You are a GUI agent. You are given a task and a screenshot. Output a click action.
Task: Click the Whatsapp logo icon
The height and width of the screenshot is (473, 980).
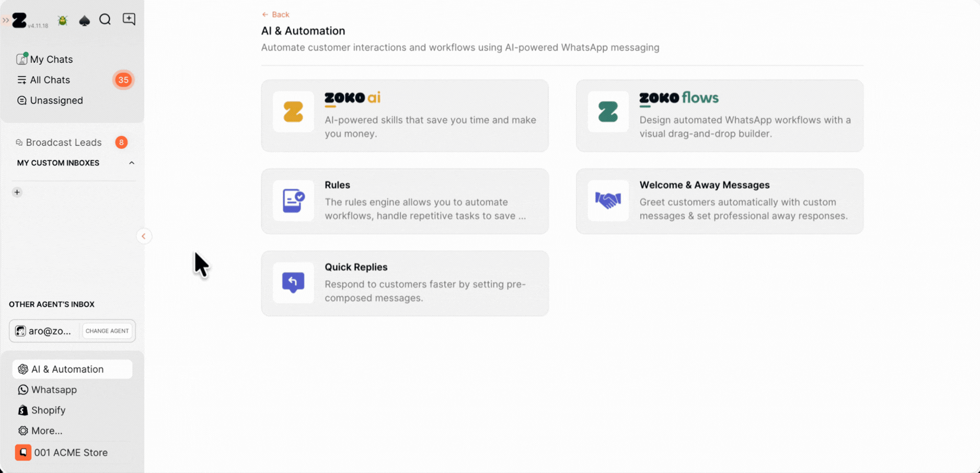tap(23, 390)
